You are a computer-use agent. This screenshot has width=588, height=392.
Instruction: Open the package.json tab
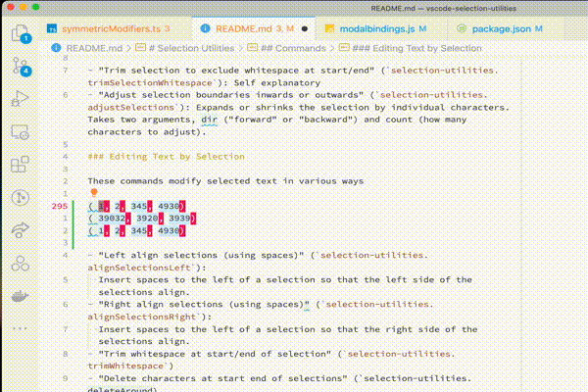507,28
